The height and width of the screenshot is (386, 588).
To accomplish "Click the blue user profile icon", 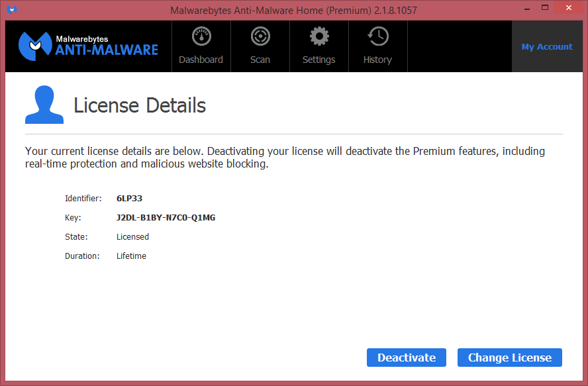I will tap(44, 105).
